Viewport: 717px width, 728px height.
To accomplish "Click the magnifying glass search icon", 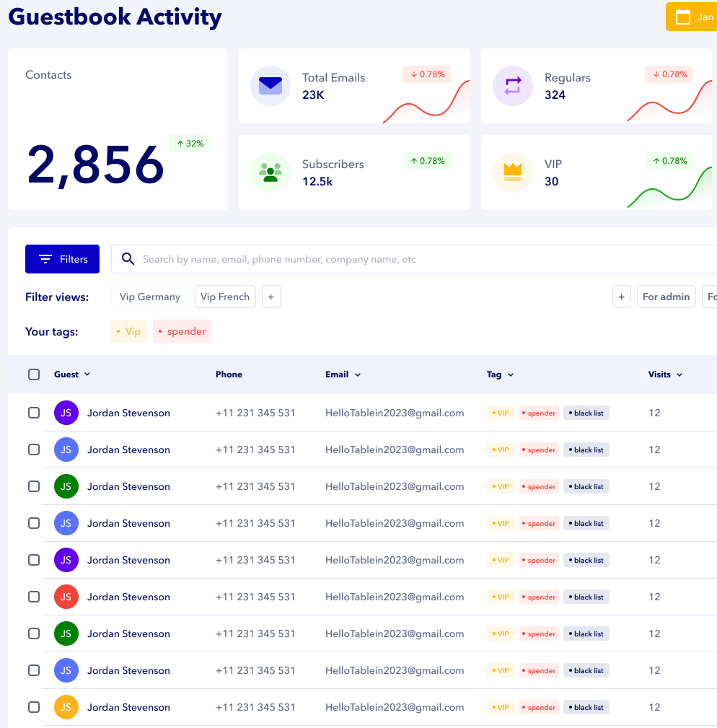I will (128, 259).
